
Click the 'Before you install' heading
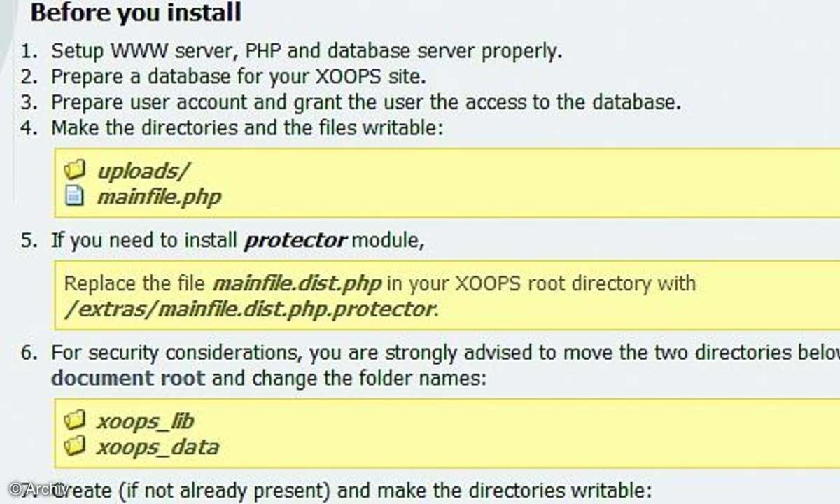point(136,12)
